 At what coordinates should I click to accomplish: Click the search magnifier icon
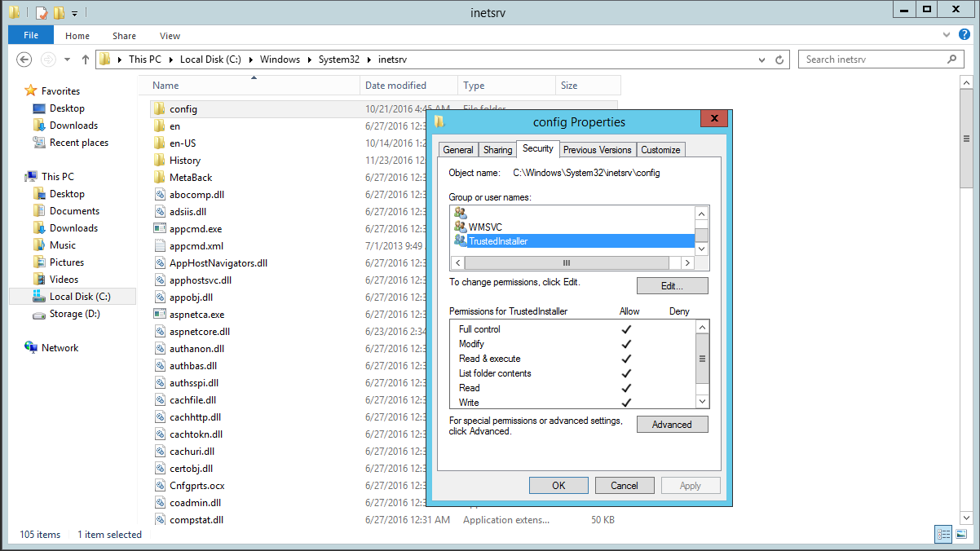[x=951, y=60]
